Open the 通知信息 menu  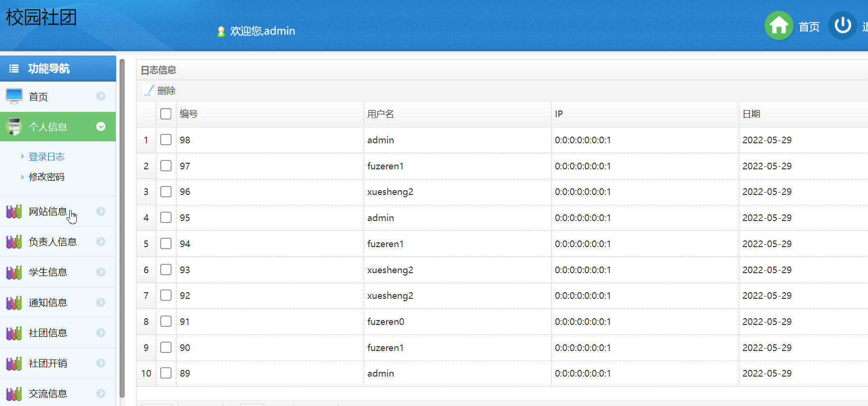[58, 303]
